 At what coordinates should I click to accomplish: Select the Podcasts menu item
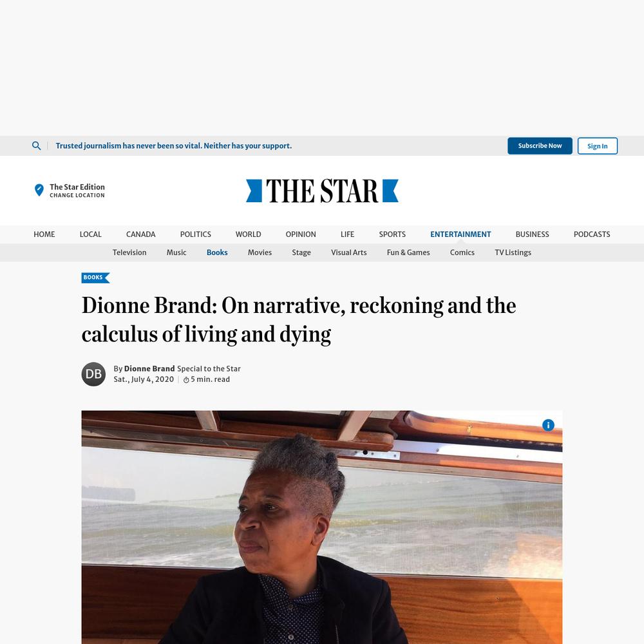[x=591, y=234]
